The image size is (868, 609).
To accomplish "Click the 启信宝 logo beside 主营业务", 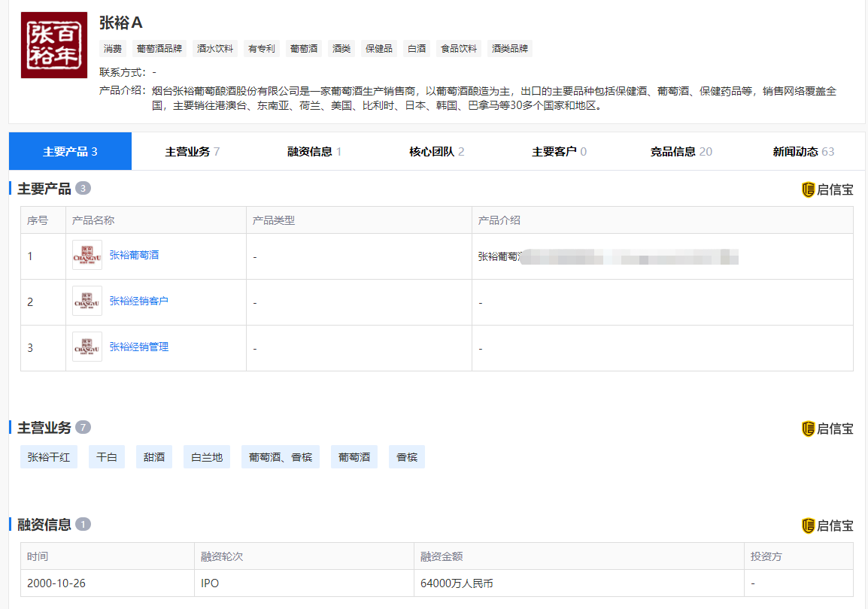I will 827,429.
